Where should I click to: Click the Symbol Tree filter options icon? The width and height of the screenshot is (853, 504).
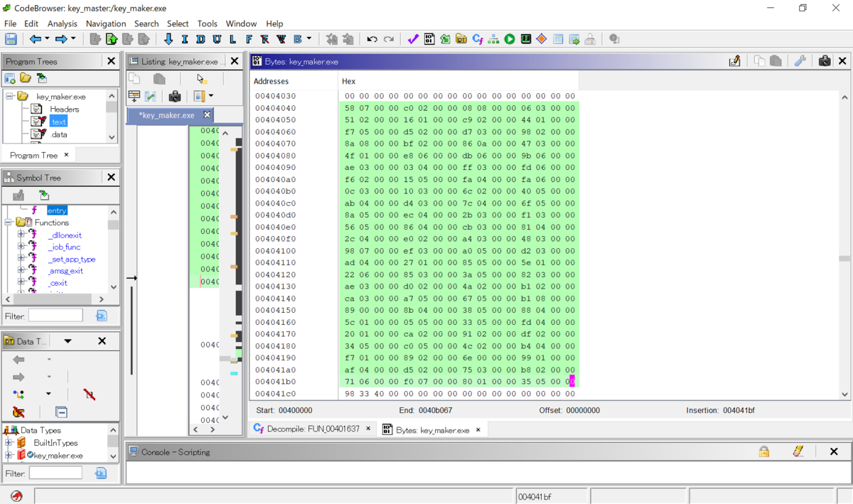point(101,316)
